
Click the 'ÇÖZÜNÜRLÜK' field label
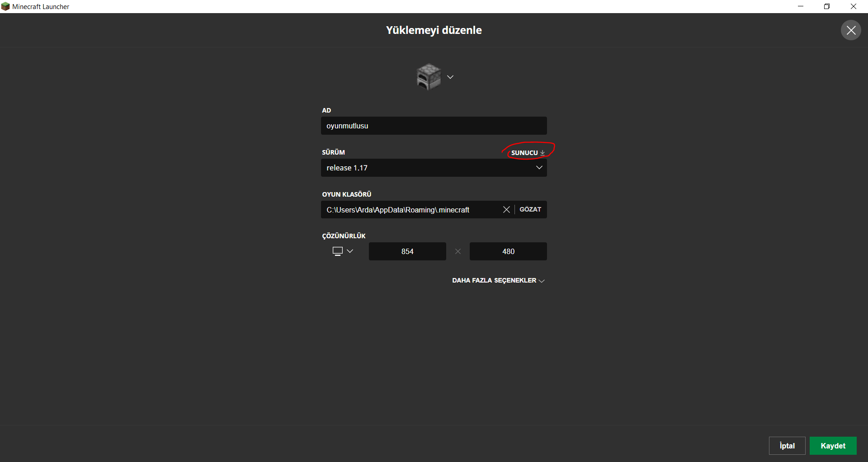[344, 236]
